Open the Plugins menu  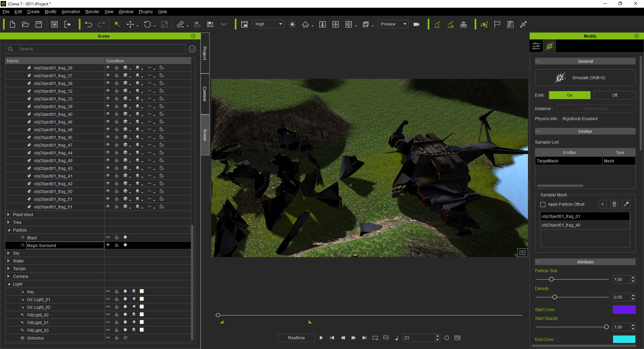coord(146,12)
